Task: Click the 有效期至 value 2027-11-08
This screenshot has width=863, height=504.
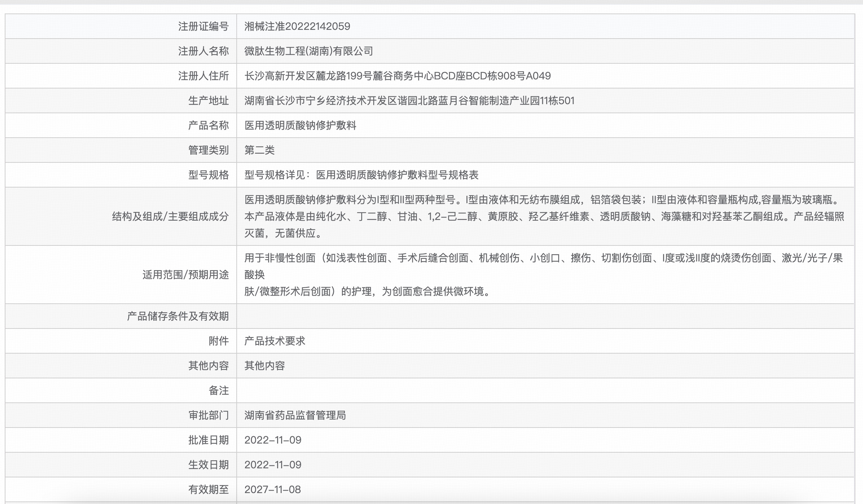Action: [x=272, y=489]
